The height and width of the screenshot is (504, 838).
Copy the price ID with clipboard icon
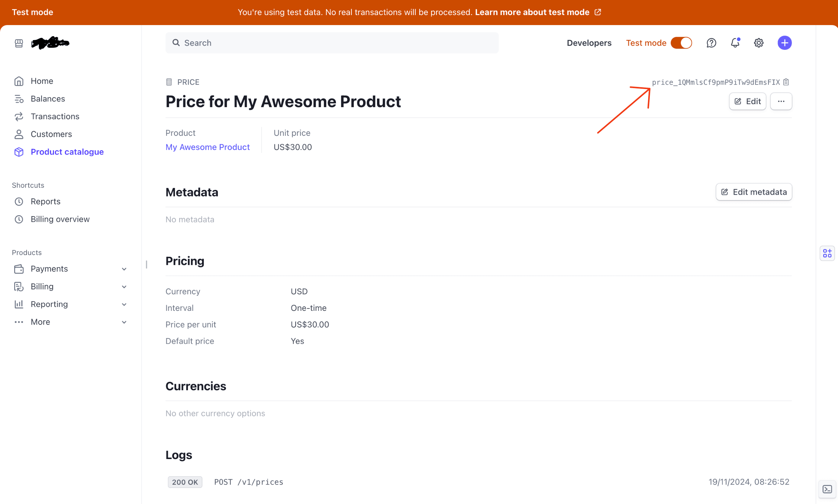(786, 82)
